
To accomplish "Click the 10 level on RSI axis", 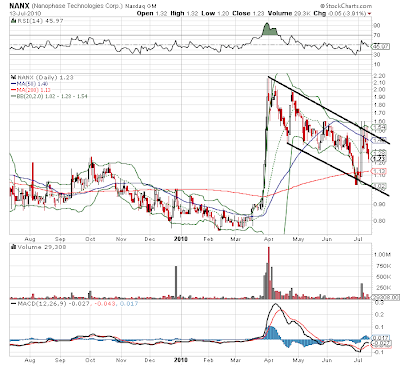I will (377, 64).
